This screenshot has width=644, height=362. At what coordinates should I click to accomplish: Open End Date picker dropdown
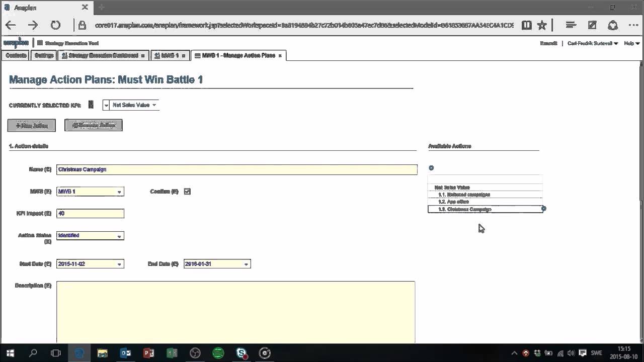(246, 264)
